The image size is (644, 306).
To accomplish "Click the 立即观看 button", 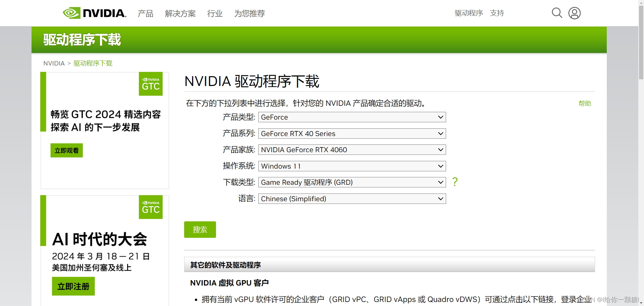I will 67,150.
